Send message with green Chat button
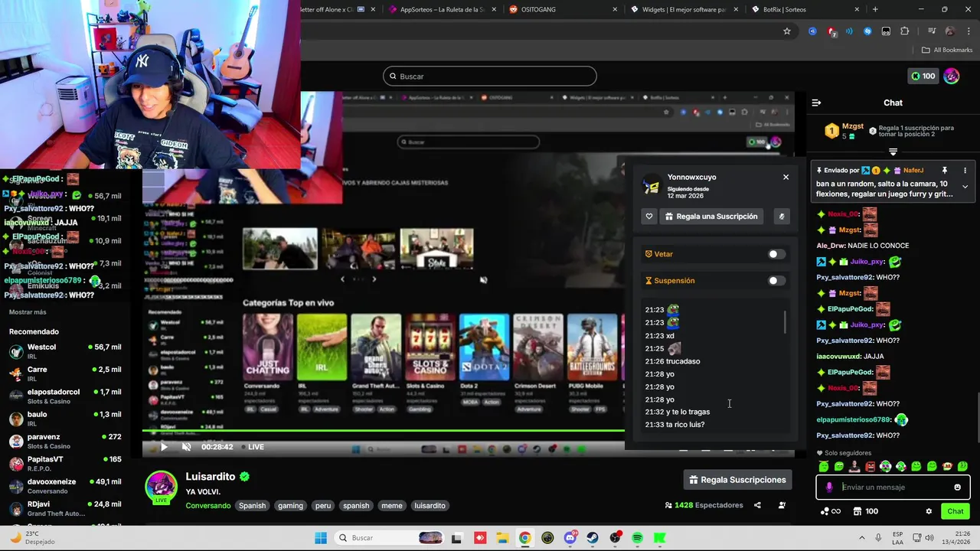 [x=955, y=511]
